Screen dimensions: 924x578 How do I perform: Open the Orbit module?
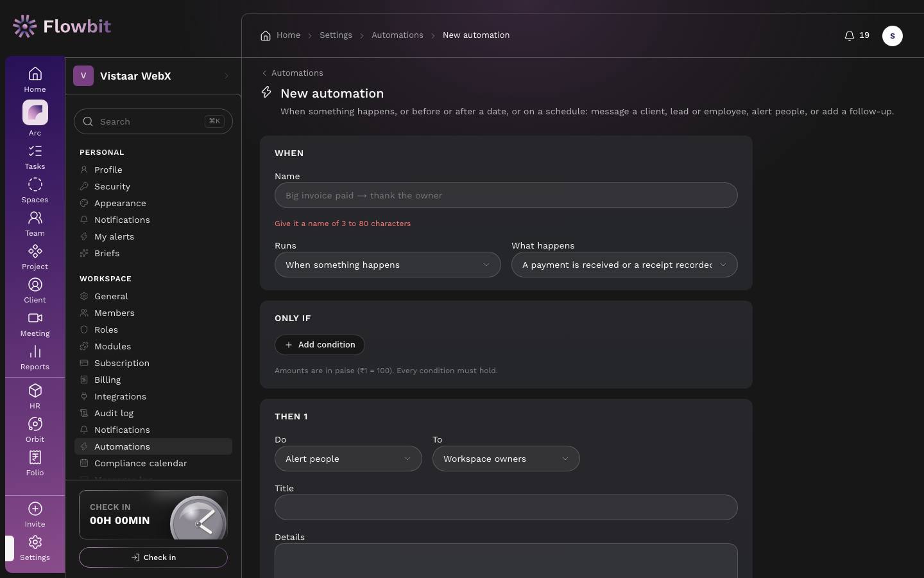point(35,430)
